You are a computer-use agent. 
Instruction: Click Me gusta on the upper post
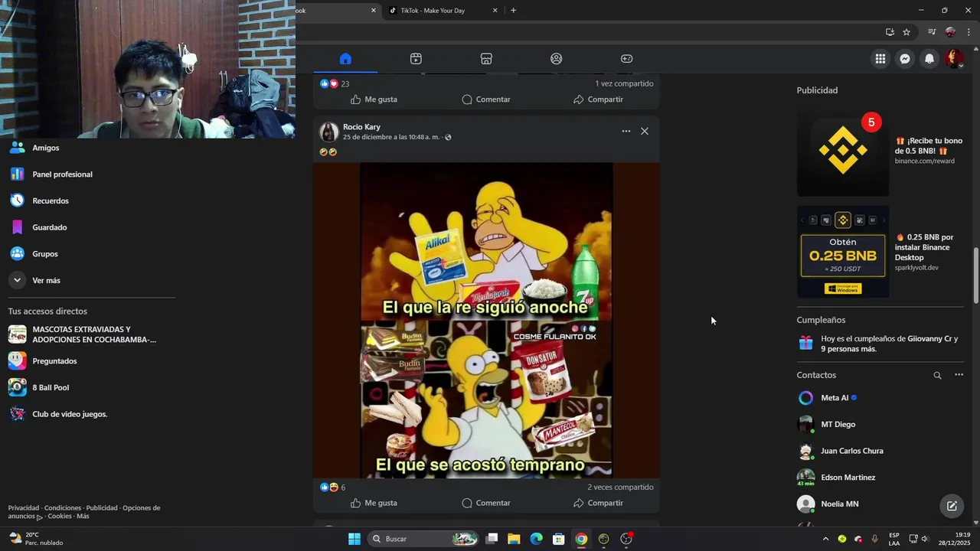374,99
